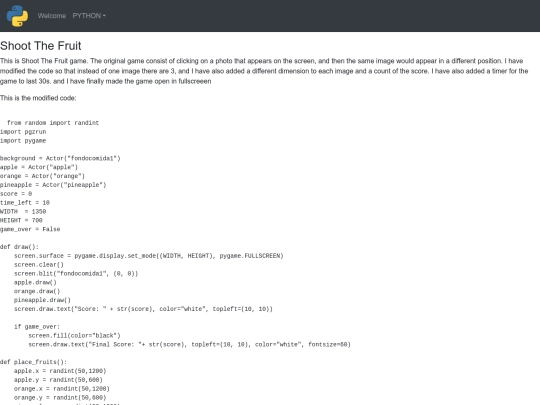Click the 'WIDTH = 1350' line
The height and width of the screenshot is (405, 540).
coord(23,211)
